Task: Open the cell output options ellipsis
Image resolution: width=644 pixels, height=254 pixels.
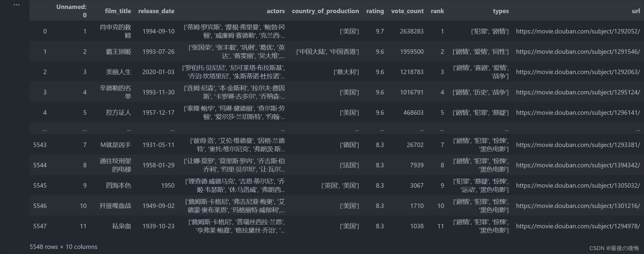Action: click(x=16, y=5)
